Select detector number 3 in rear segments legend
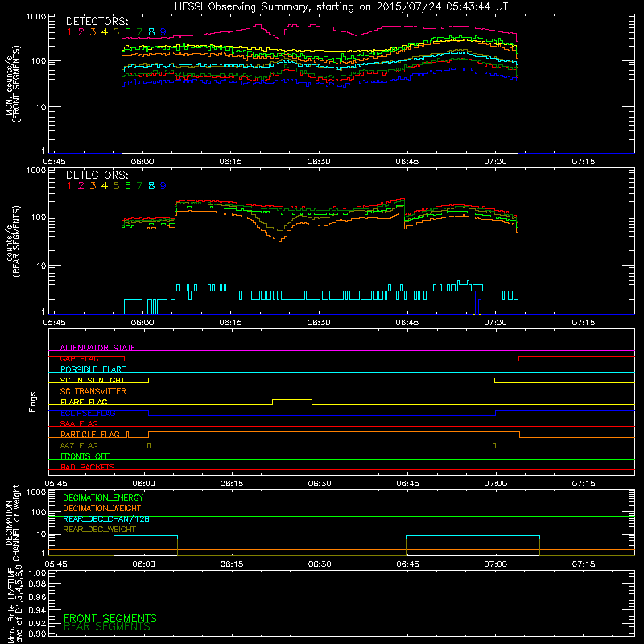The height and width of the screenshot is (644, 644). tap(93, 186)
